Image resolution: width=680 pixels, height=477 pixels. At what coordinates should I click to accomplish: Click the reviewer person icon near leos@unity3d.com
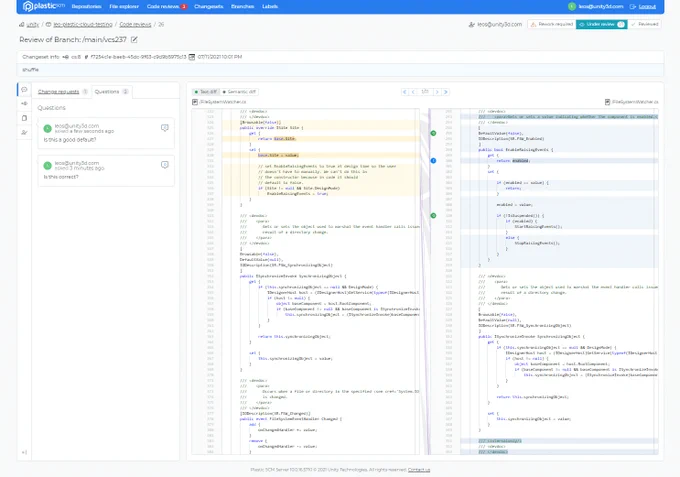tap(472, 25)
